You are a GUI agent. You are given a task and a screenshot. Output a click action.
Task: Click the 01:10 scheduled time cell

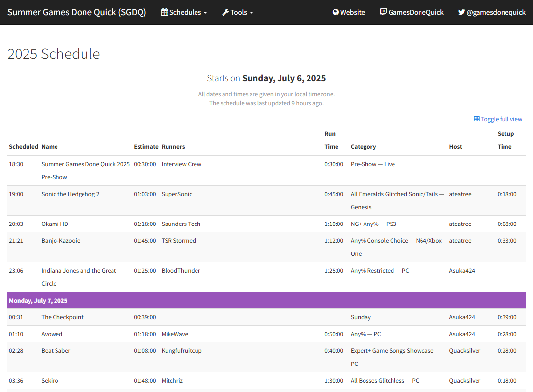coord(16,334)
